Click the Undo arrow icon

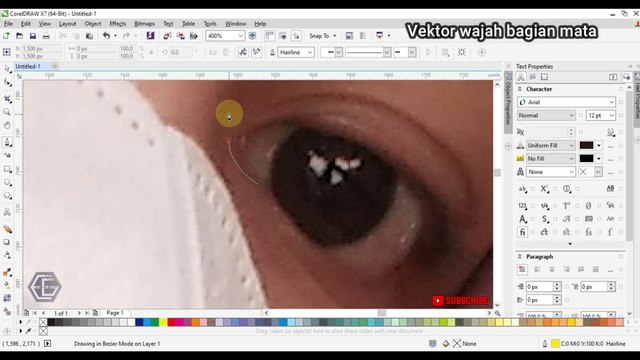[107, 36]
